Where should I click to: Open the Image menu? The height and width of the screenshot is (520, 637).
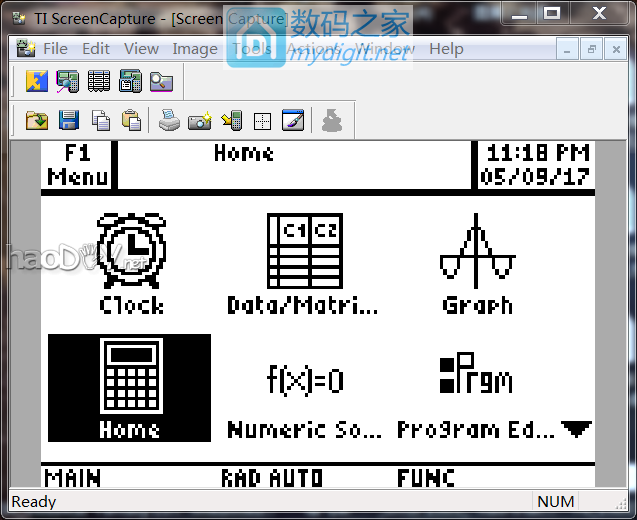194,49
